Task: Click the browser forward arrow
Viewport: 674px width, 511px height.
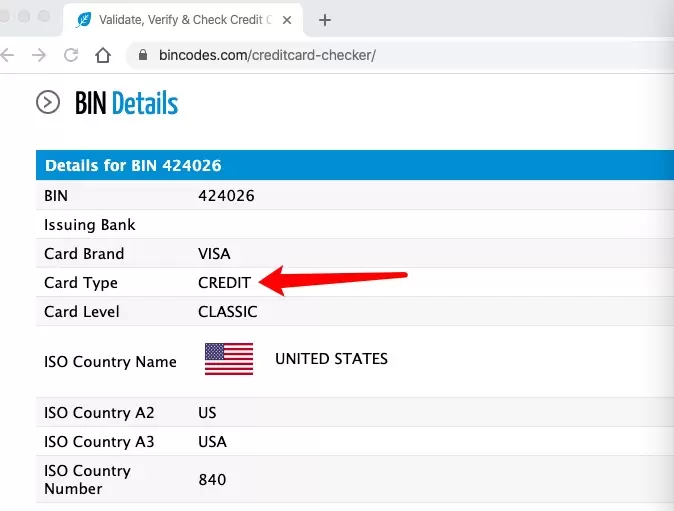Action: [x=38, y=55]
